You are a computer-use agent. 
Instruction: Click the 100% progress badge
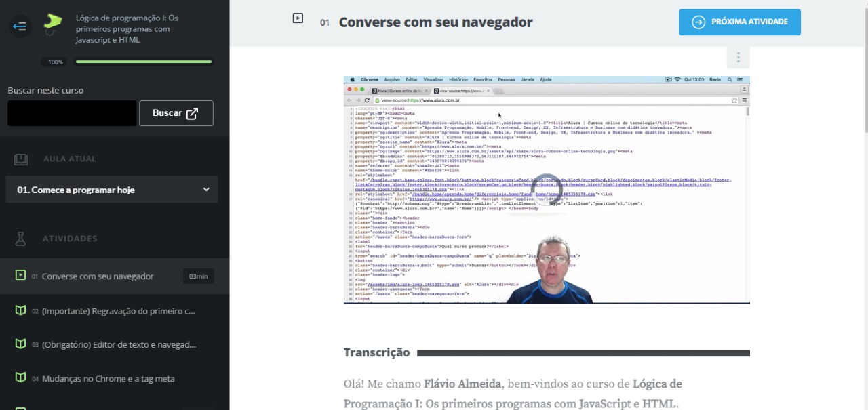(x=55, y=62)
